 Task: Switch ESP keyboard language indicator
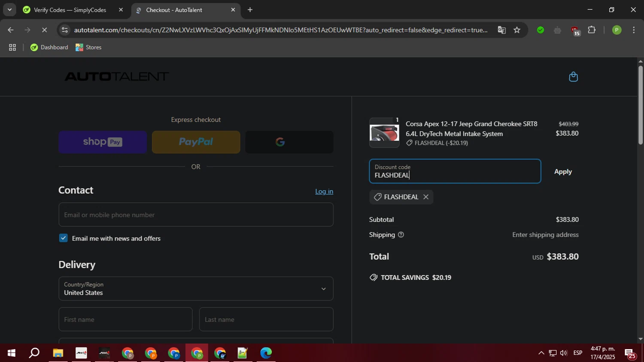pos(578,353)
